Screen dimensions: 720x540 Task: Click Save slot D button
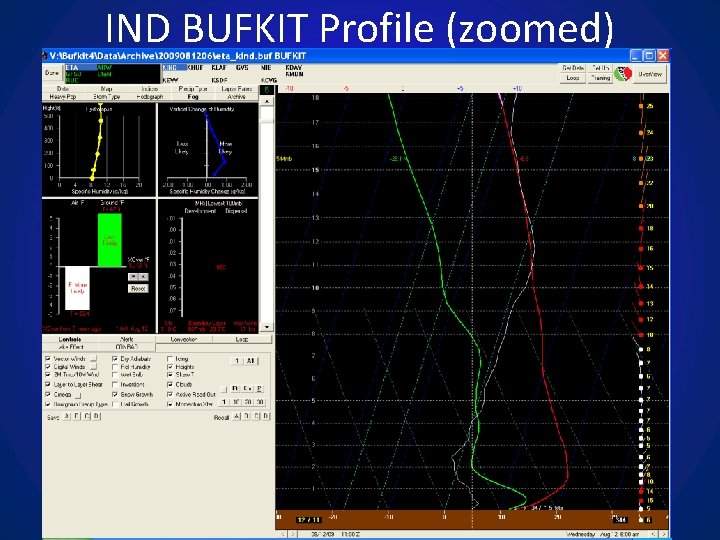96,416
